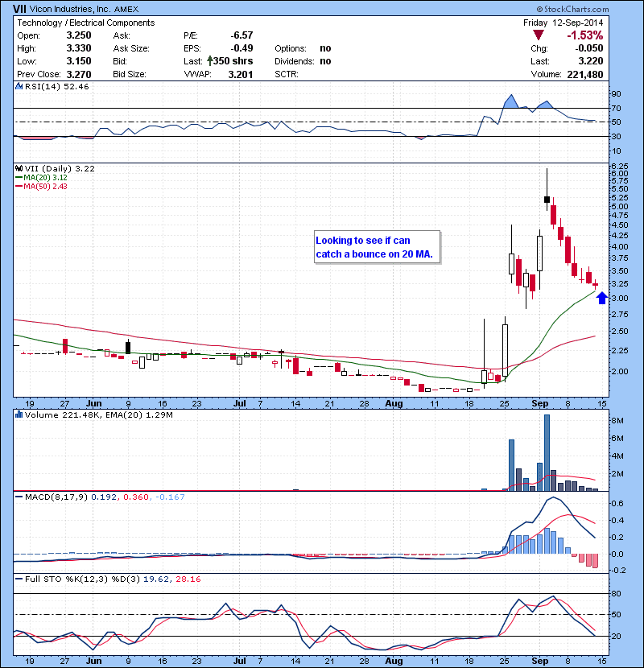Click the green up arrow beside 350 shrs
This screenshot has height=668, width=644.
pos(209,61)
